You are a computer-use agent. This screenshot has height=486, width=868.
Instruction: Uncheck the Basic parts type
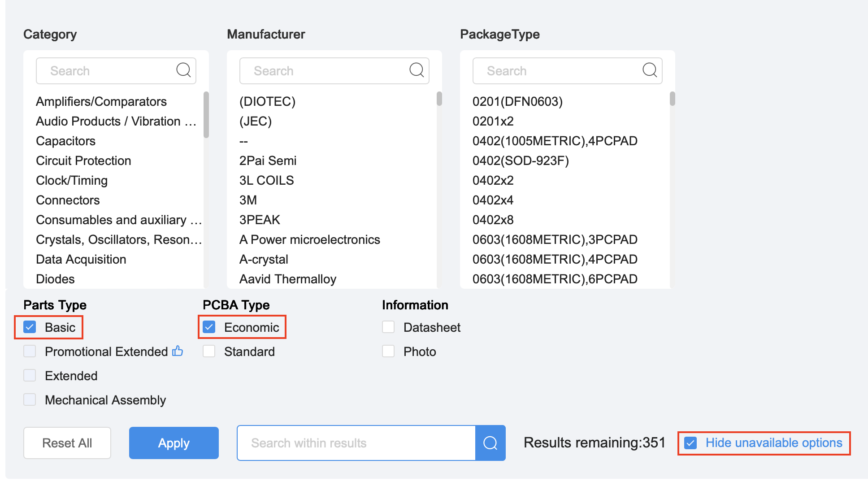tap(30, 327)
